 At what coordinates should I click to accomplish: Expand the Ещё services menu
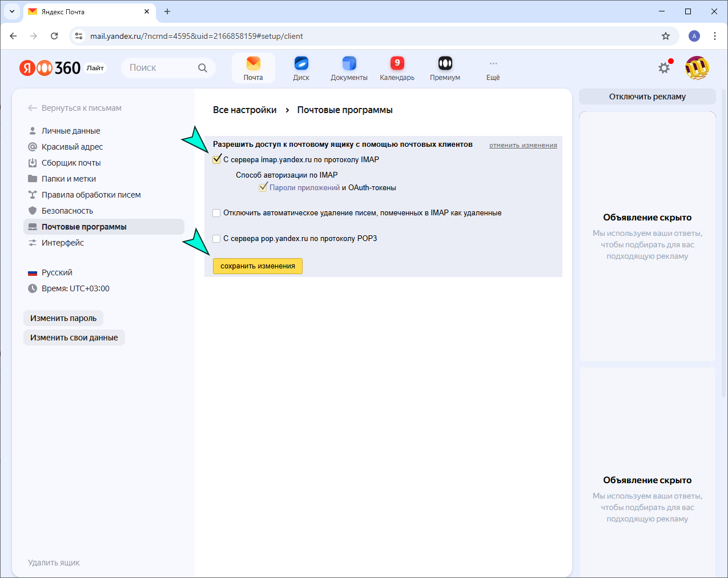point(493,67)
